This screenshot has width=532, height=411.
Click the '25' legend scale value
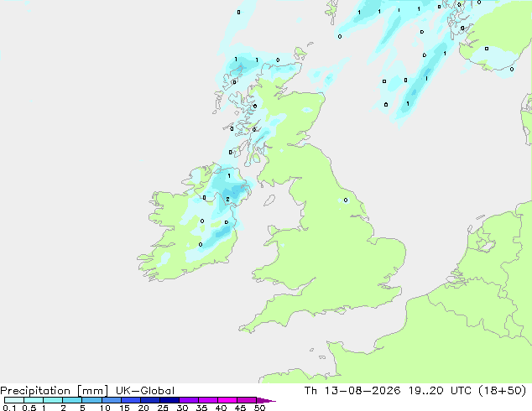[163, 408]
